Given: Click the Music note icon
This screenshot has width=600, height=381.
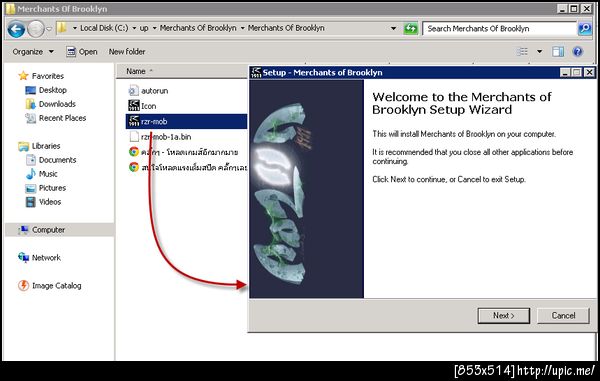Looking at the screenshot, I should (x=30, y=174).
